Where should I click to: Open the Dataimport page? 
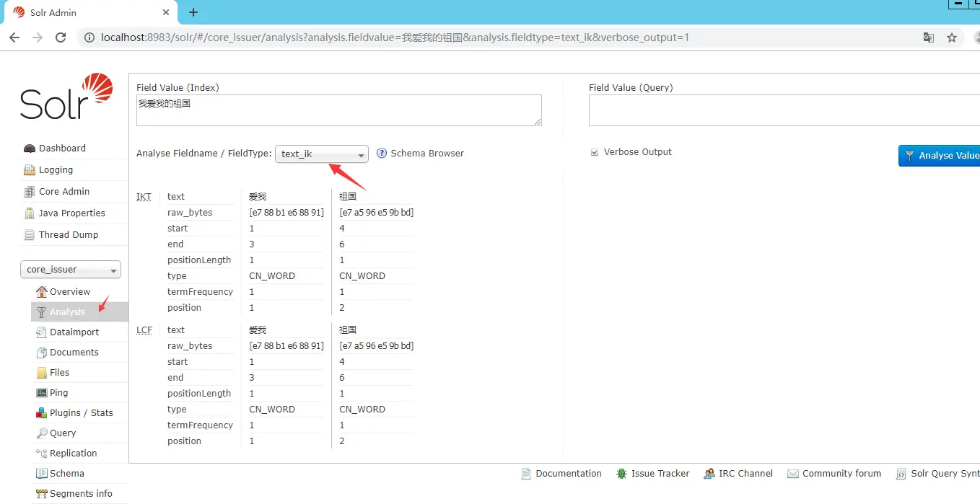coord(74,332)
